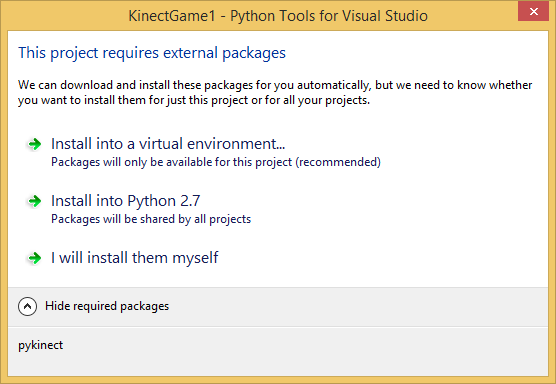Viewport: 556px width, 384px height.
Task: Select I will install them myself
Action: [135, 258]
